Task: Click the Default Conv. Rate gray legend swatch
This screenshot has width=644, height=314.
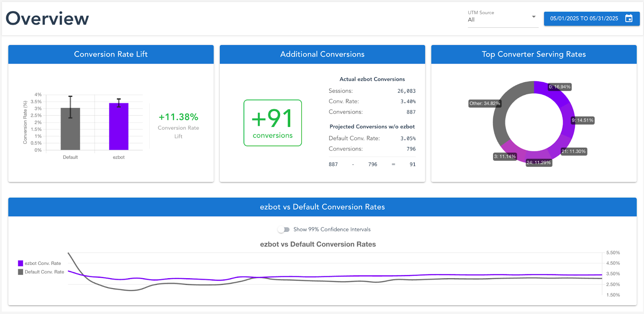Action: click(x=21, y=272)
